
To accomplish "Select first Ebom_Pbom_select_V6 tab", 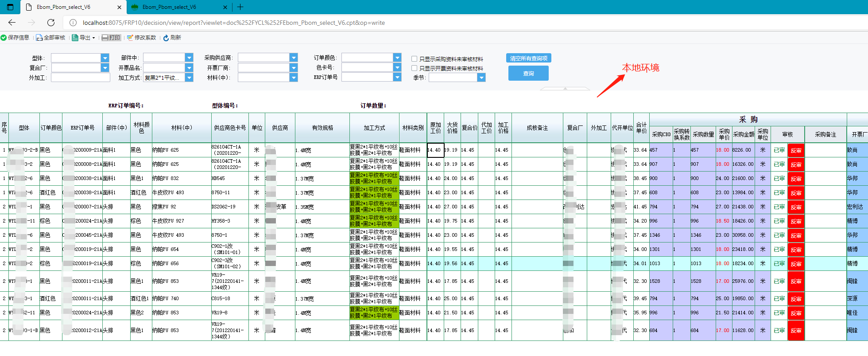I will click(73, 7).
